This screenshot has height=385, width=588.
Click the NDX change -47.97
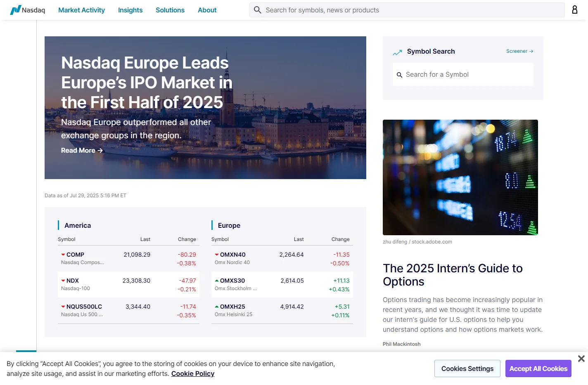coord(187,281)
